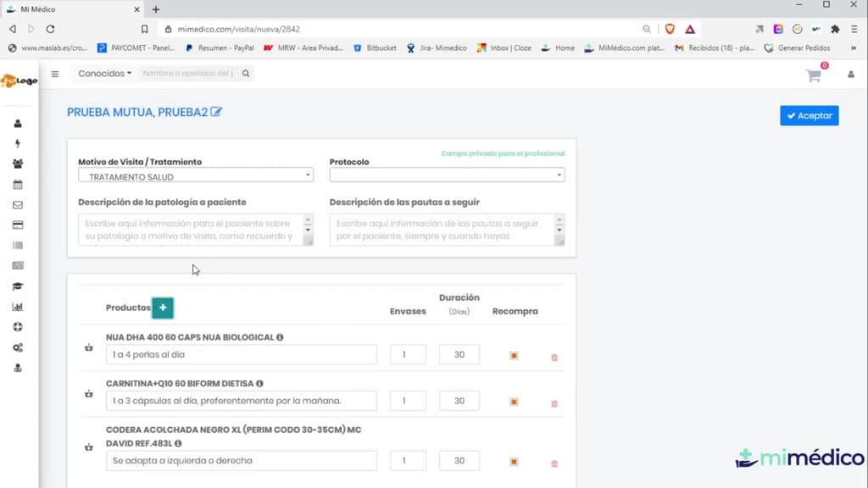Click Envases field for NUA DHA 400
Screen dimensions: 868x488
[x=408, y=355]
